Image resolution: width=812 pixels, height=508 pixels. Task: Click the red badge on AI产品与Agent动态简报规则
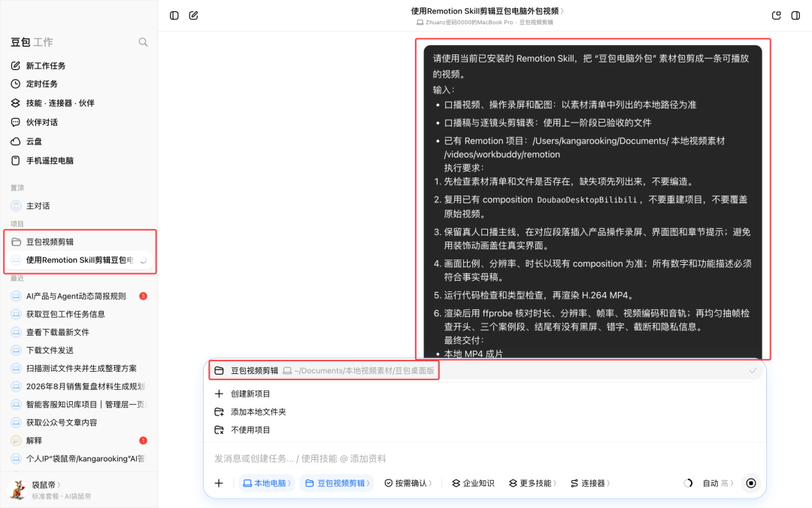coord(144,296)
